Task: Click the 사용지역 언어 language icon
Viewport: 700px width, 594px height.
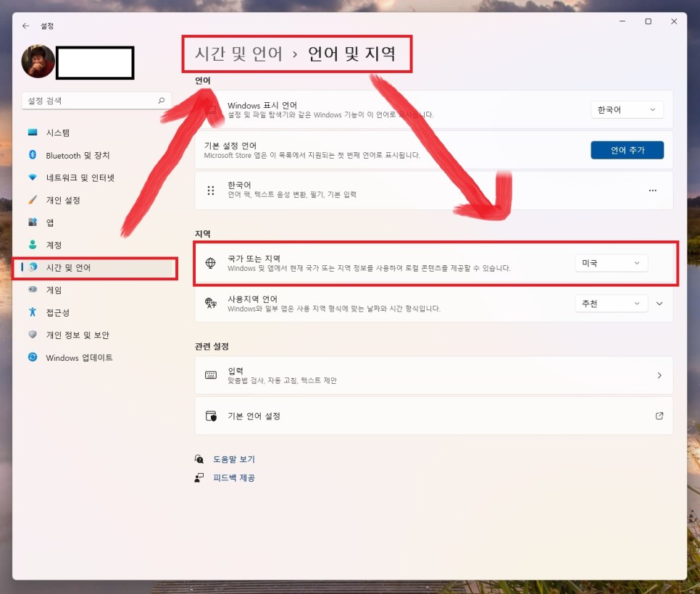Action: coord(211,304)
